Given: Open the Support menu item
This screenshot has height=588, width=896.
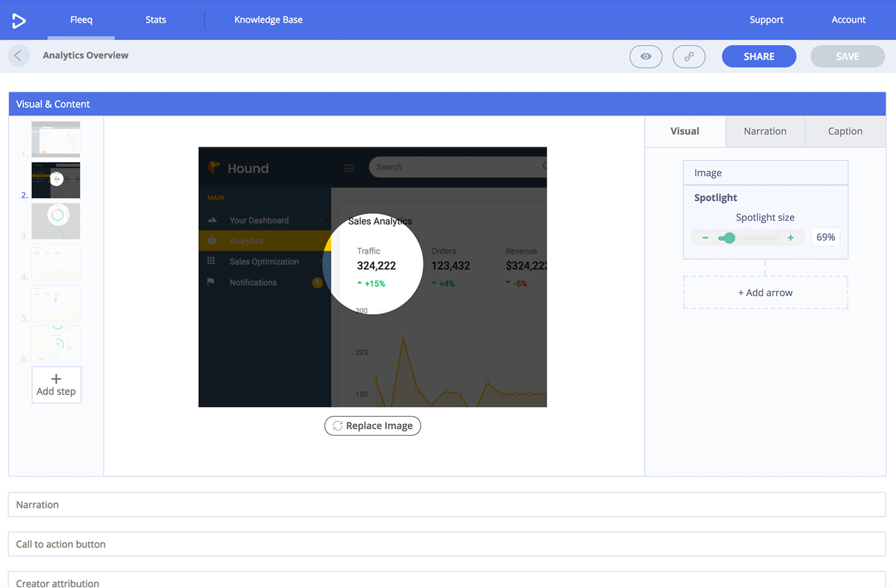Looking at the screenshot, I should pos(766,20).
